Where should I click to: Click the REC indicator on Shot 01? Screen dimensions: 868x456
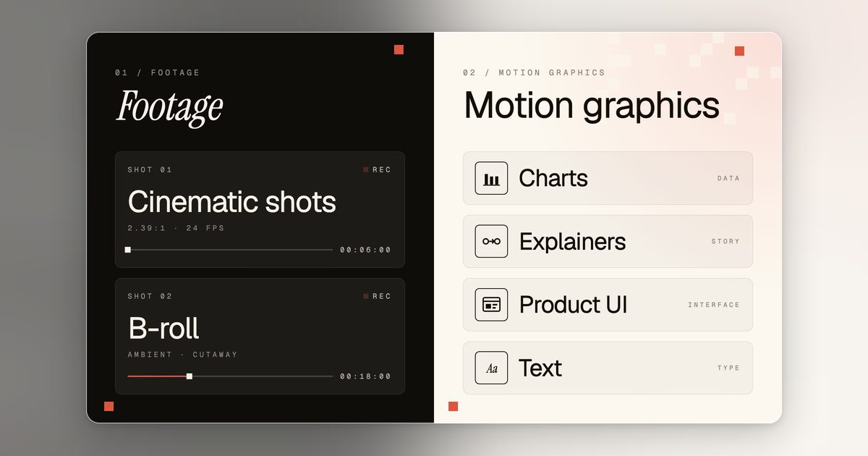point(377,170)
